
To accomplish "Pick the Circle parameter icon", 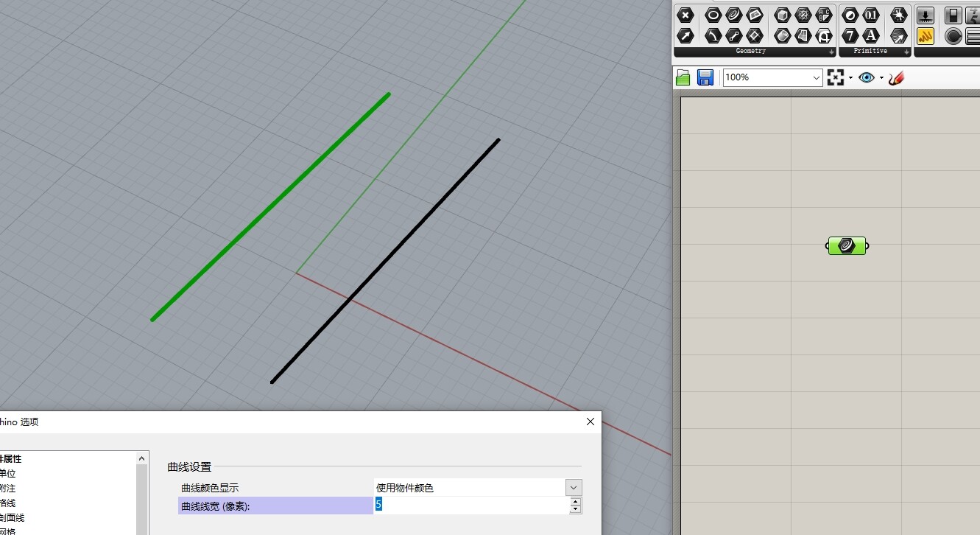I will [713, 15].
